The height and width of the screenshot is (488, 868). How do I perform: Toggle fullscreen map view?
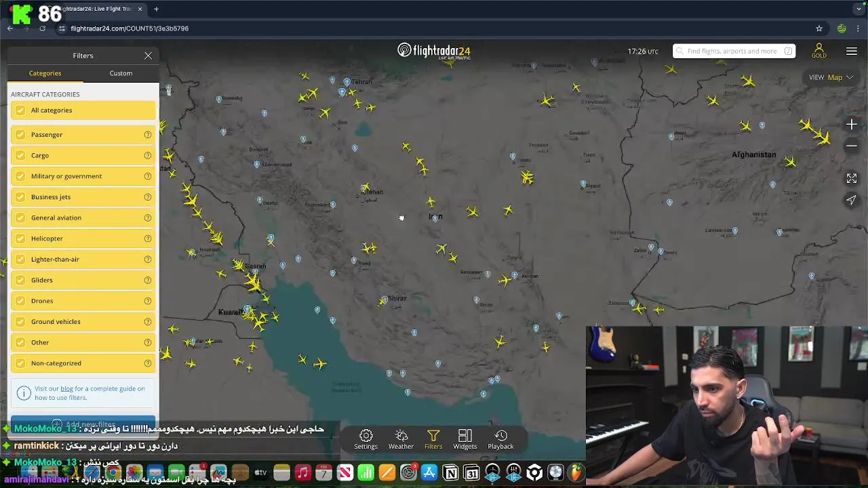coord(852,178)
